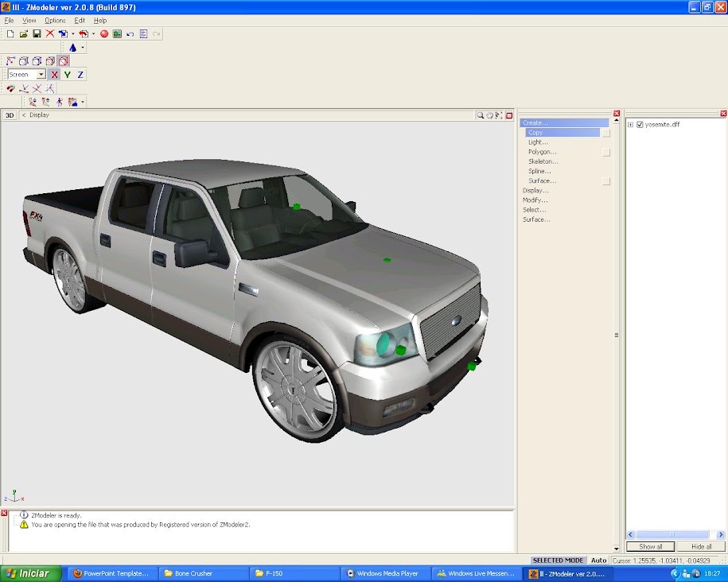Viewport: 728px width, 582px height.
Task: Open a file using the folder icon
Action: [23, 34]
